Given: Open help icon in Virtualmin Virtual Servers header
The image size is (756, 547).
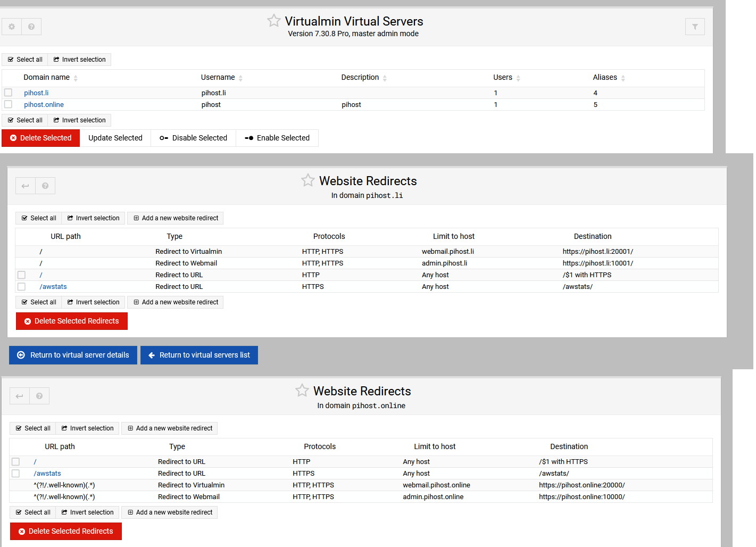Looking at the screenshot, I should click(31, 27).
